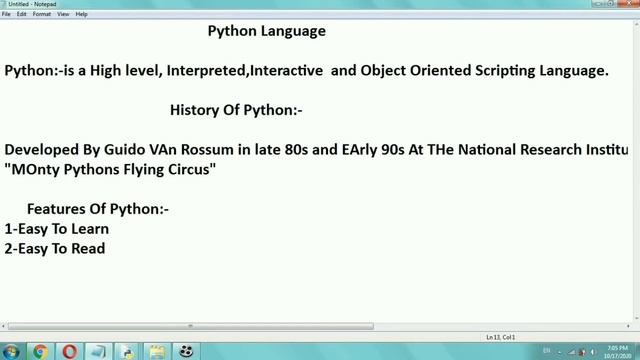
Task: Click the Notepad icon in the title bar
Action: (3, 4)
